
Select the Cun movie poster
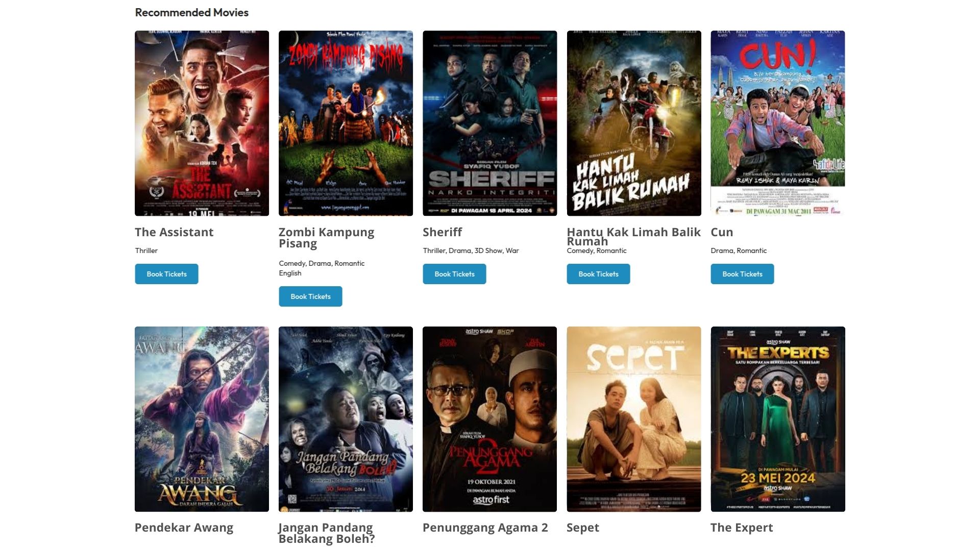pos(777,123)
